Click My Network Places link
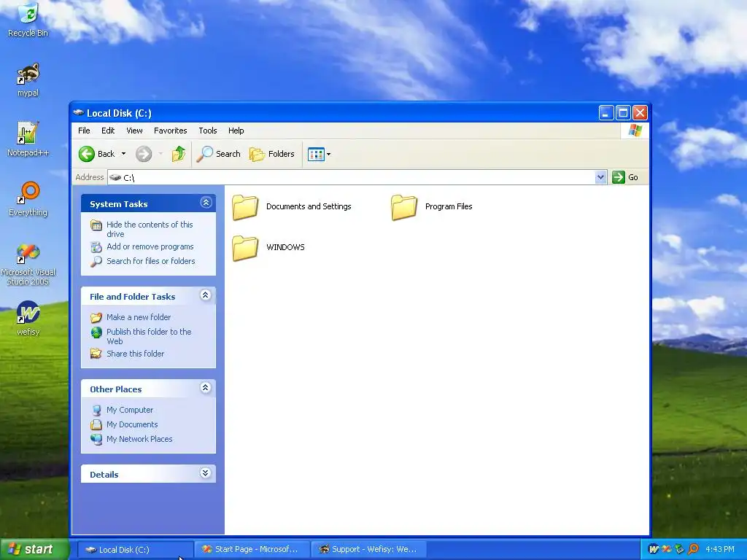Image resolution: width=747 pixels, height=560 pixels. click(x=139, y=439)
